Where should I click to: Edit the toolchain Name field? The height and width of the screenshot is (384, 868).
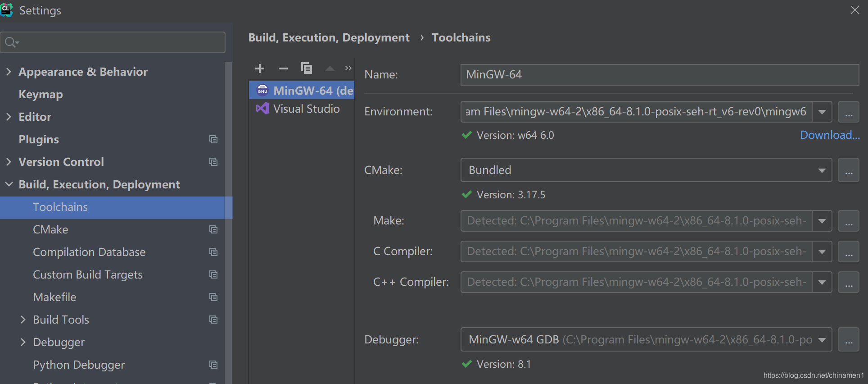[660, 74]
